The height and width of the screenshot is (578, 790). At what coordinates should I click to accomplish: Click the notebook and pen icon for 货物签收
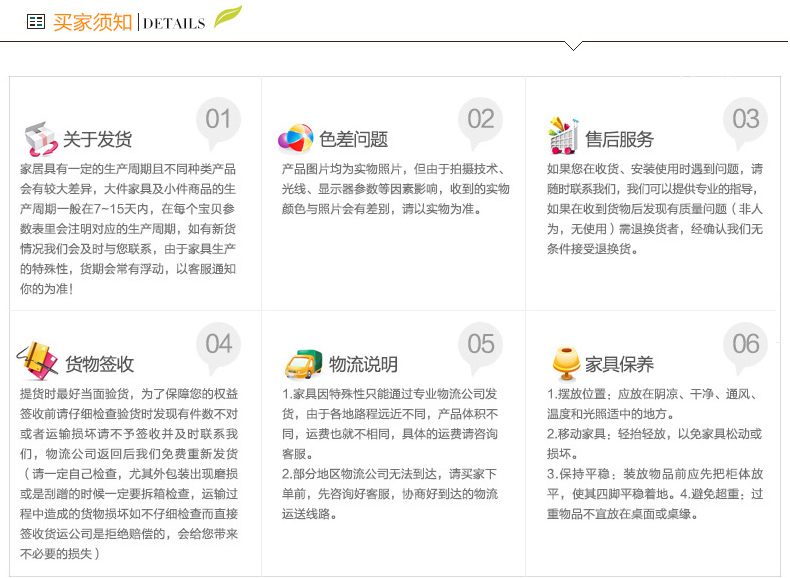37,361
